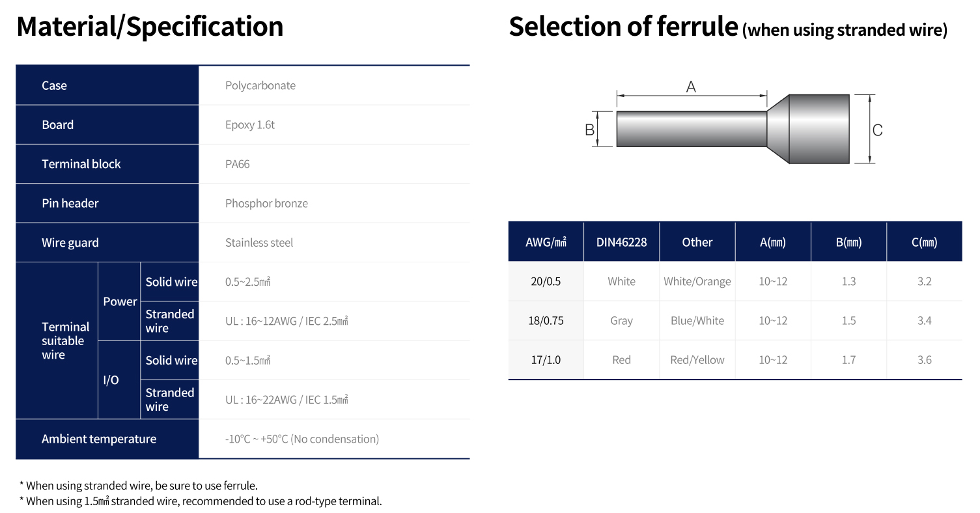This screenshot has width=980, height=513.
Task: Click the UL : 16~22AWG / IEC 1.5㎟ cell
Action: point(334,400)
